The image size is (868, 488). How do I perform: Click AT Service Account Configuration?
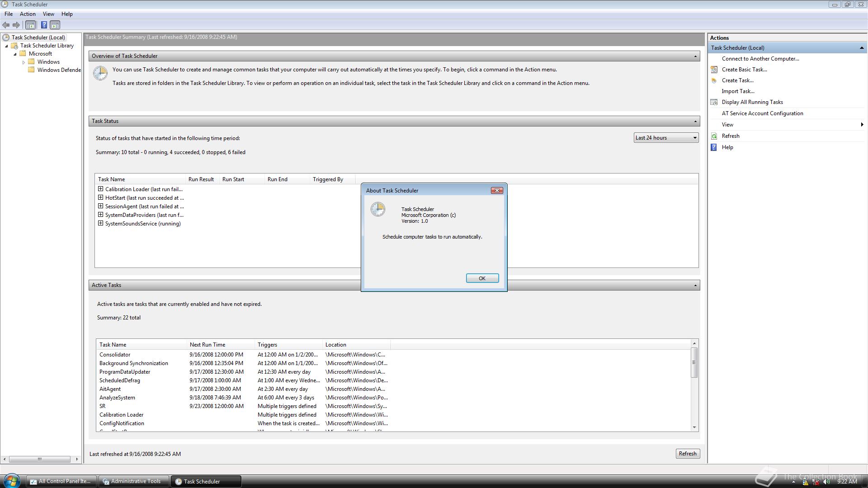762,113
